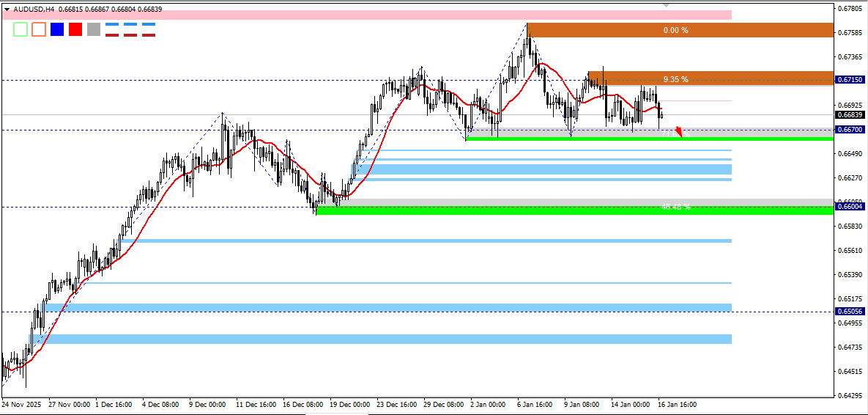This screenshot has height=415, width=868.
Task: Click 0.65390 on the price scale
Action: [850, 275]
